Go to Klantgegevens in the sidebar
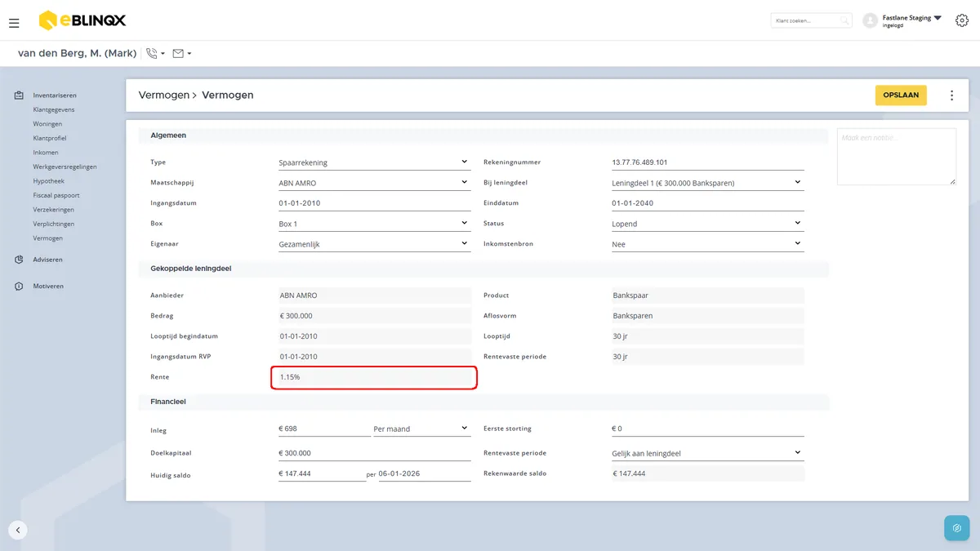980x551 pixels. click(54, 109)
